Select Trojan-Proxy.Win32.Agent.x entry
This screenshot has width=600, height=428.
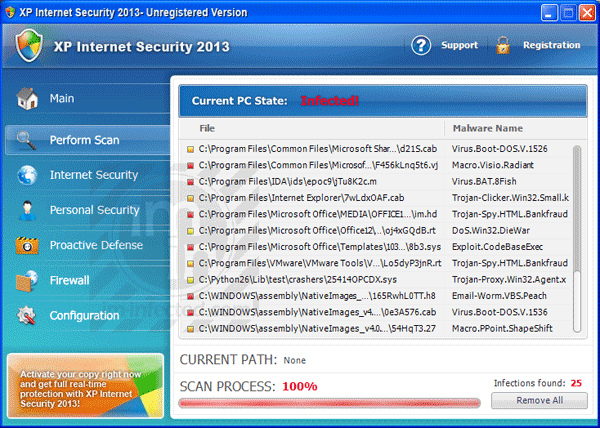[509, 280]
